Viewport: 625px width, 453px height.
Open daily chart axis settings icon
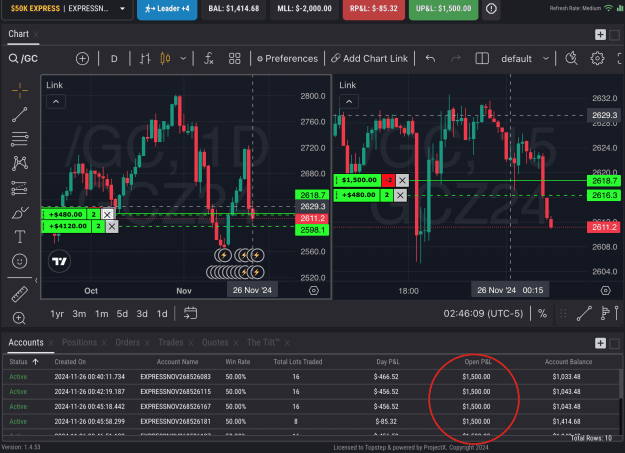point(314,291)
